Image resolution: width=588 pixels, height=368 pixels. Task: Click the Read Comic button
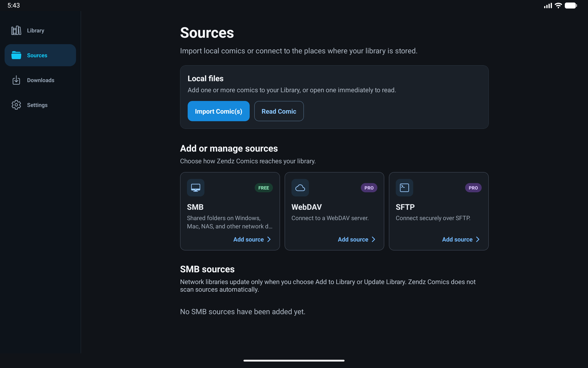point(279,111)
